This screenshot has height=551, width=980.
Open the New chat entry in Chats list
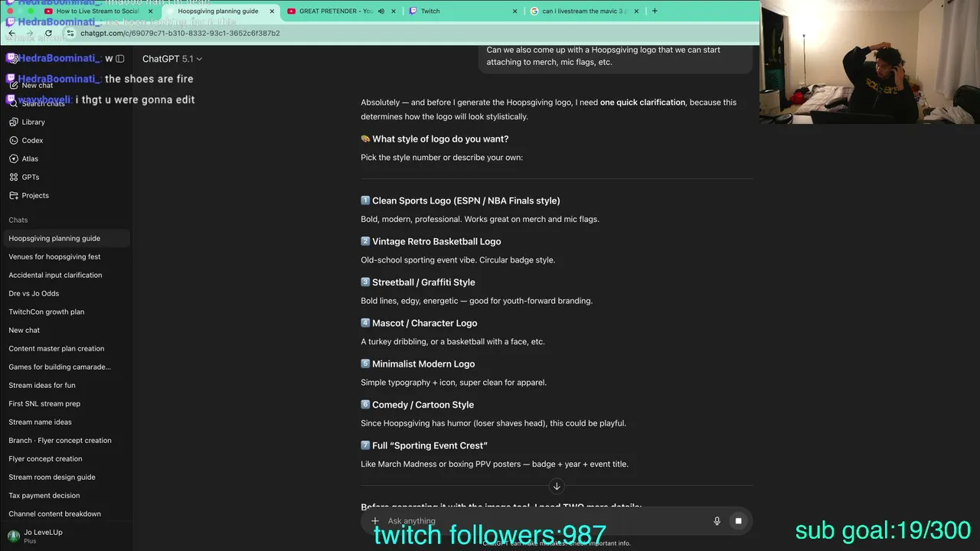[x=67, y=330]
